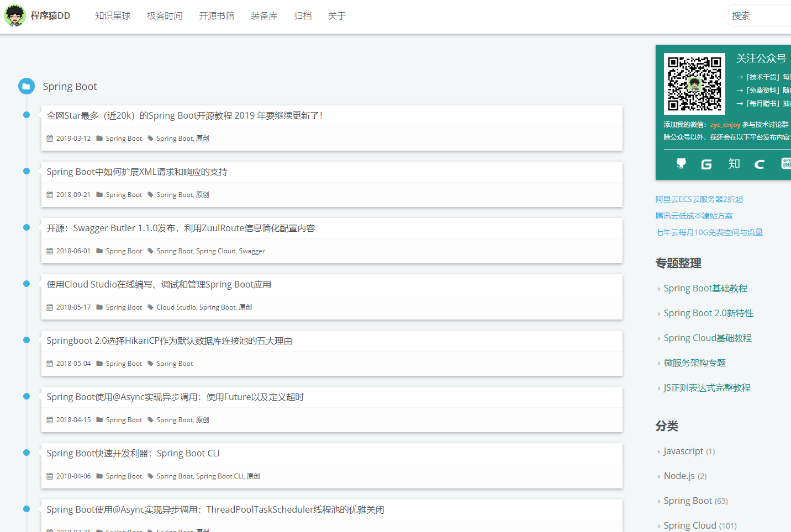Expand the 微服务架构专题 topic entry
The width and height of the screenshot is (791, 532).
(694, 363)
